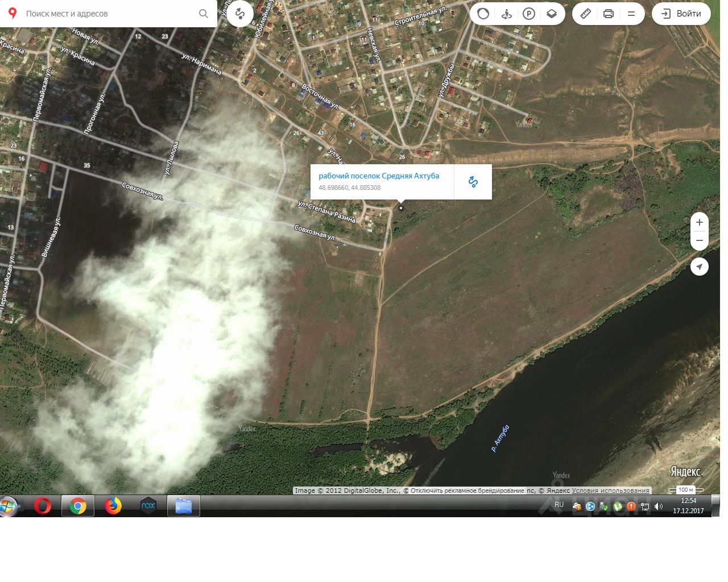Open Nox app from the taskbar
This screenshot has width=728, height=582.
[148, 505]
